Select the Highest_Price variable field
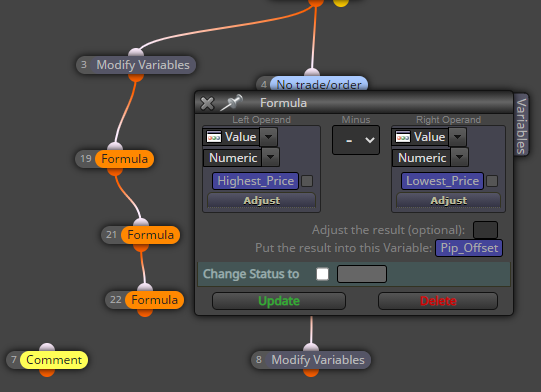541x392 pixels. (x=255, y=181)
